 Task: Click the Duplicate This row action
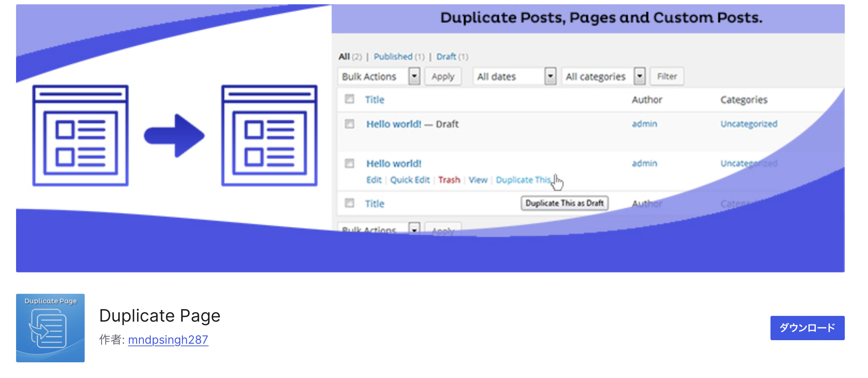coord(523,180)
